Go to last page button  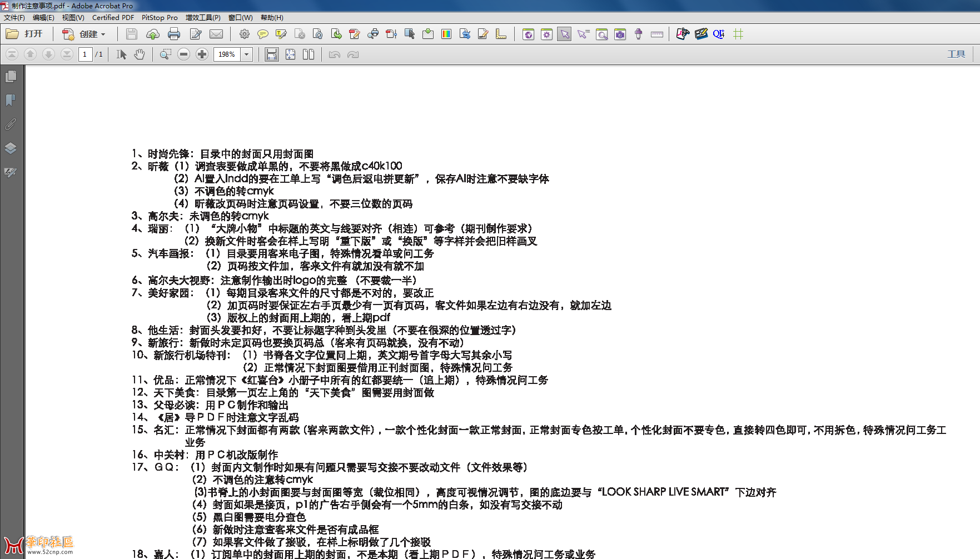[x=67, y=54]
